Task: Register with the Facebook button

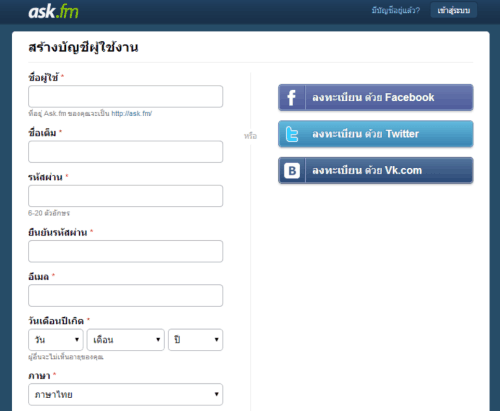Action: tap(376, 97)
